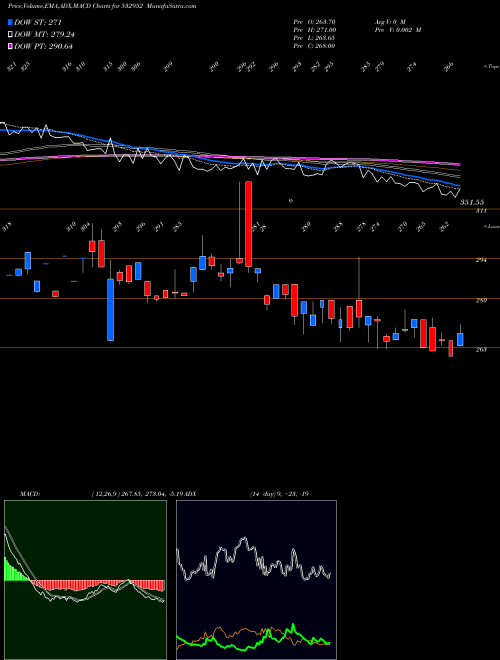
Task: Click the tall red candlestick at chart peak
Action: pos(249,224)
